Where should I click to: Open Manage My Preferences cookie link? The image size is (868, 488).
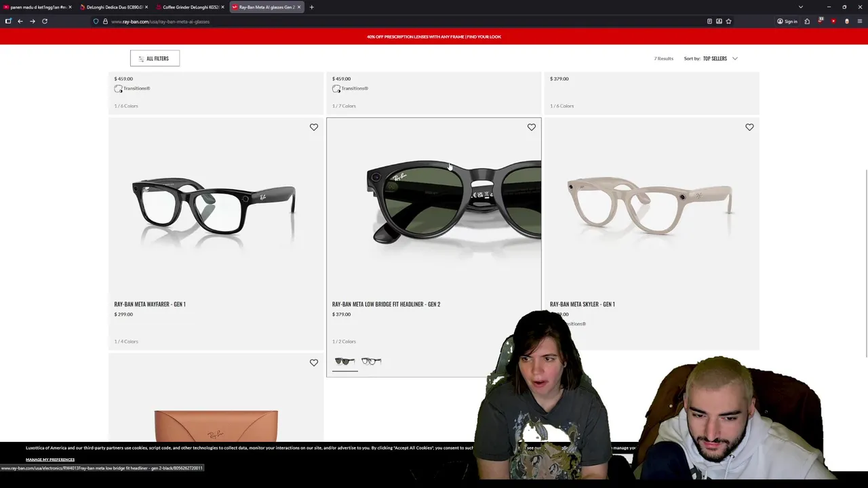(x=50, y=460)
